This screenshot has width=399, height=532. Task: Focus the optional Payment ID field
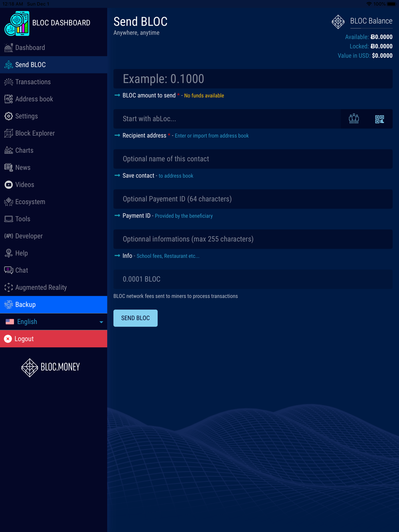click(x=253, y=199)
